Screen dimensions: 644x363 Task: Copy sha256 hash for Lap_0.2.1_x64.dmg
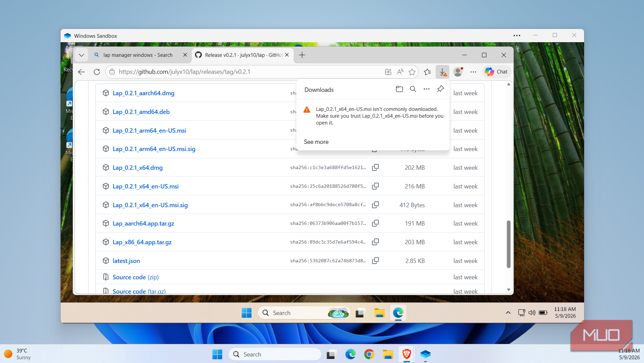[375, 167]
